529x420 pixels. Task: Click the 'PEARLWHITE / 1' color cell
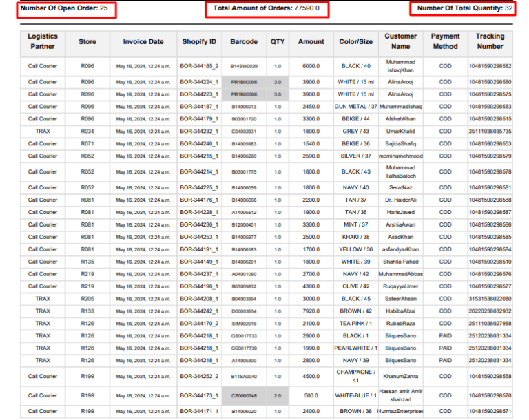click(x=356, y=348)
